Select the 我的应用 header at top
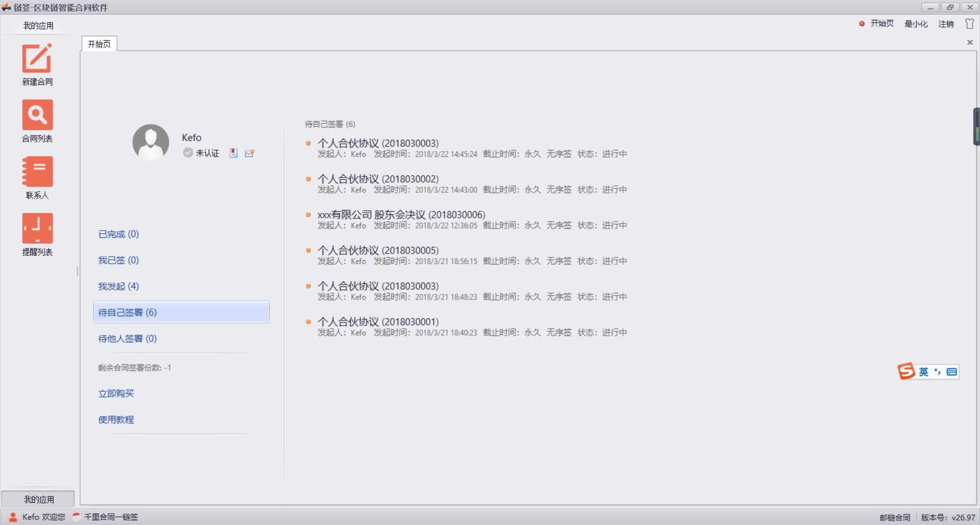Image resolution: width=980 pixels, height=525 pixels. point(38,26)
